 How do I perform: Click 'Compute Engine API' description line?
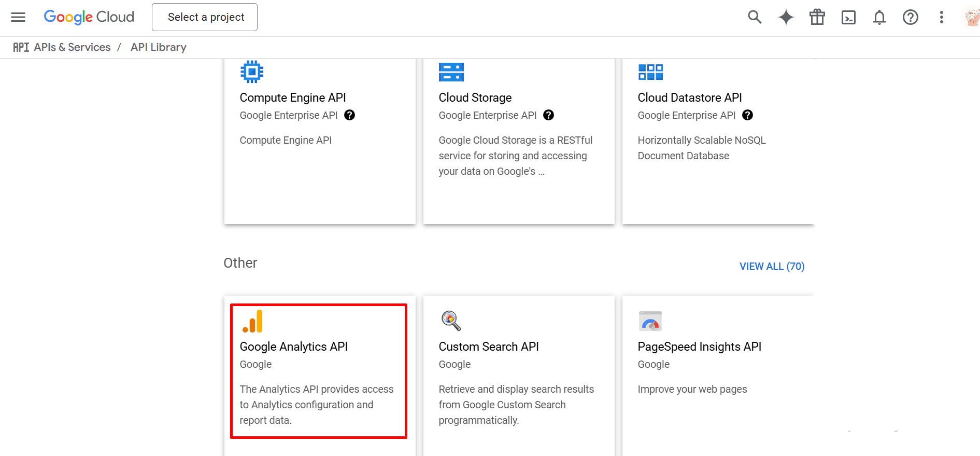(x=286, y=140)
